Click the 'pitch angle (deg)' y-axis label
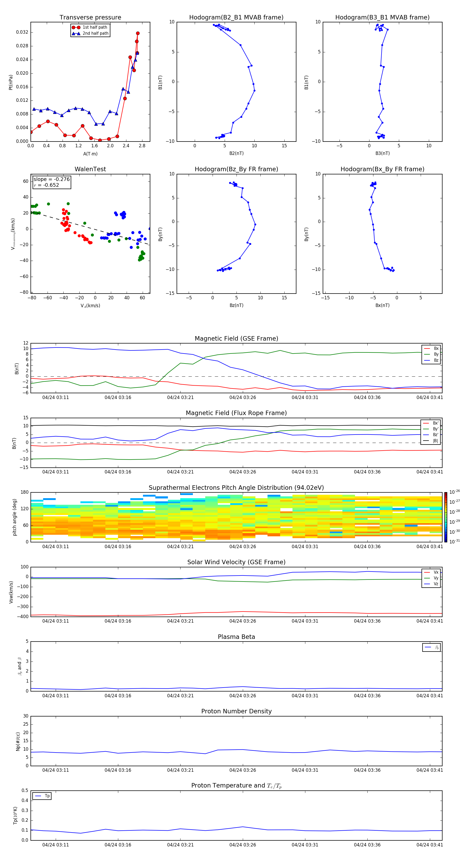The height and width of the screenshot is (868, 473). point(14,517)
